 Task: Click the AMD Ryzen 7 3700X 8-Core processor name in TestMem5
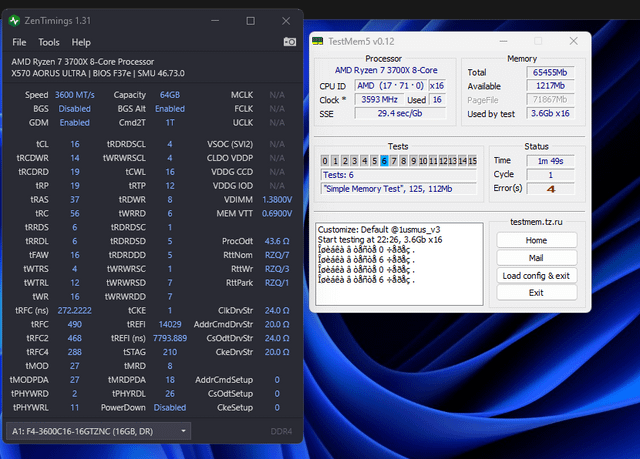click(386, 70)
